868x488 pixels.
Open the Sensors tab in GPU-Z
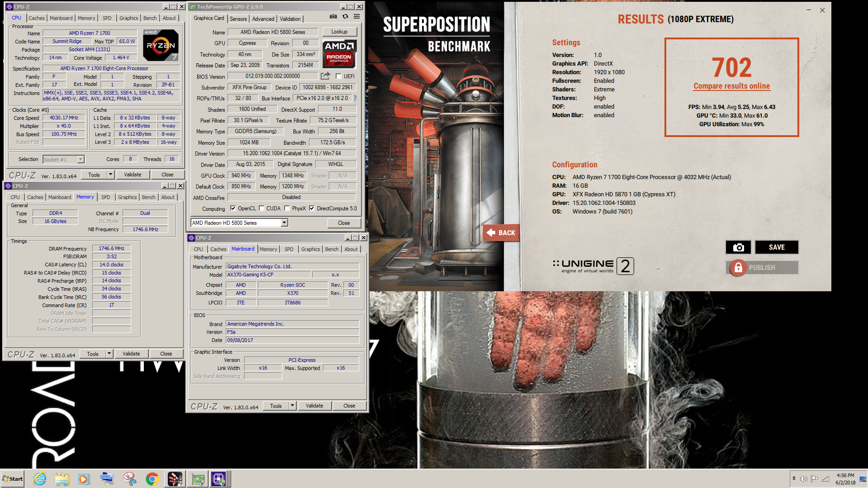(x=238, y=19)
